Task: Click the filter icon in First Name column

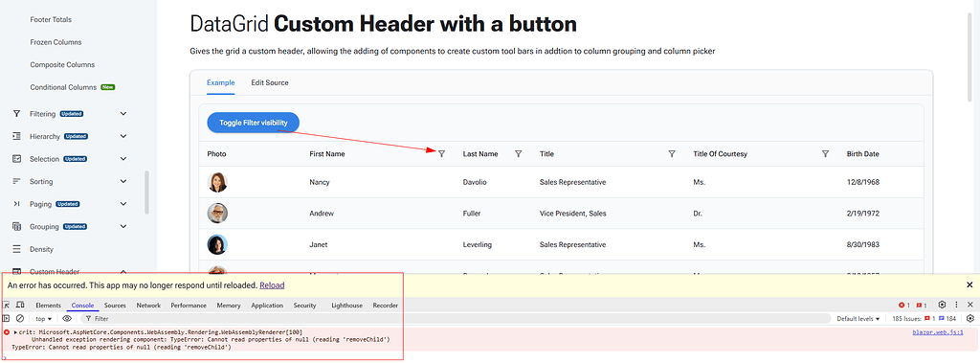Action: point(442,154)
